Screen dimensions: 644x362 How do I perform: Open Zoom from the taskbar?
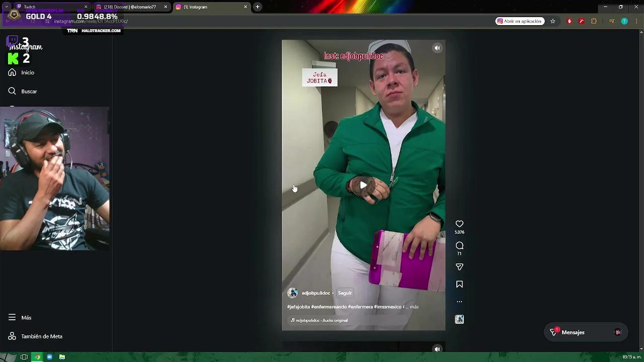pos(49,357)
